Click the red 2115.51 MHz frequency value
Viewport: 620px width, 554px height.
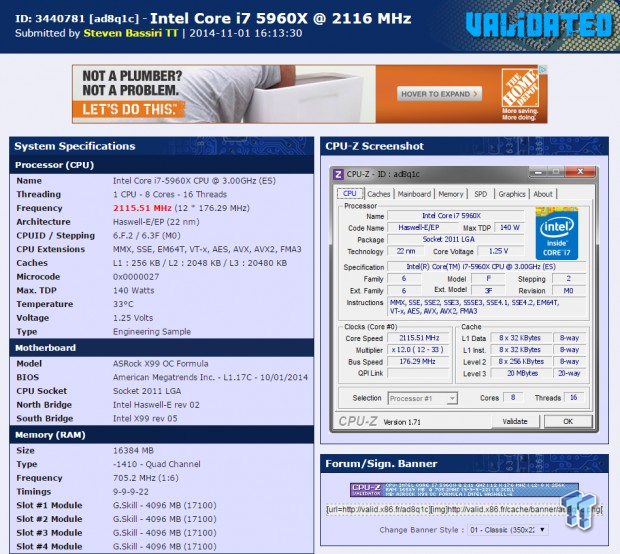coord(142,208)
